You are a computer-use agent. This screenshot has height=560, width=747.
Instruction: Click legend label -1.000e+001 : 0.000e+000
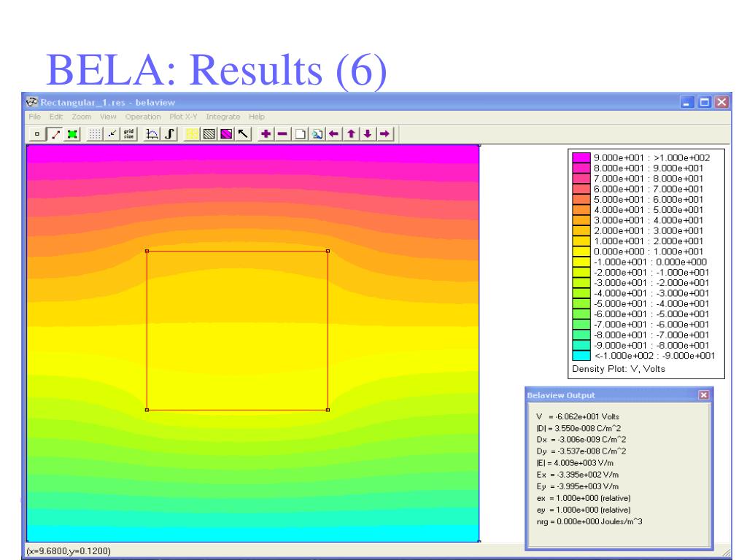(x=650, y=262)
